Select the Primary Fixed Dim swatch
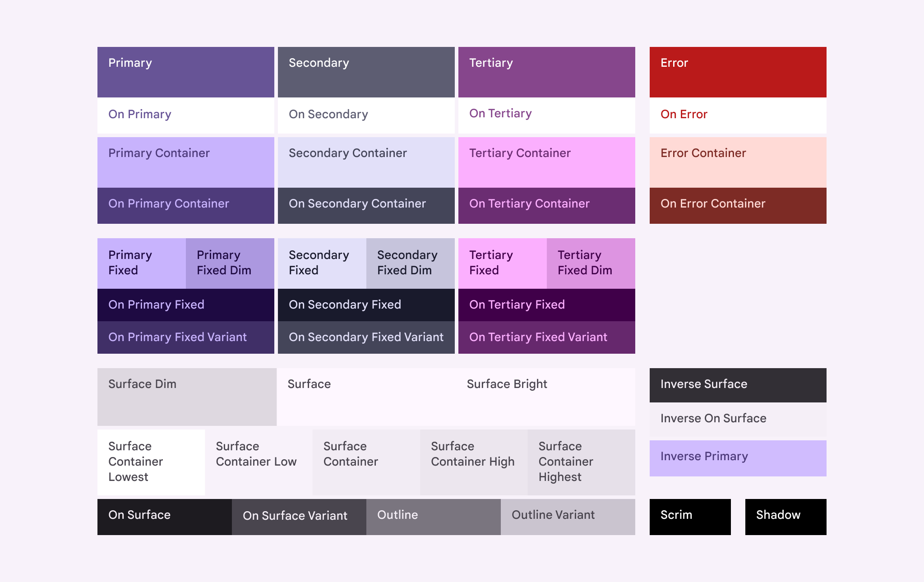This screenshot has height=582, width=924. pyautogui.click(x=229, y=263)
